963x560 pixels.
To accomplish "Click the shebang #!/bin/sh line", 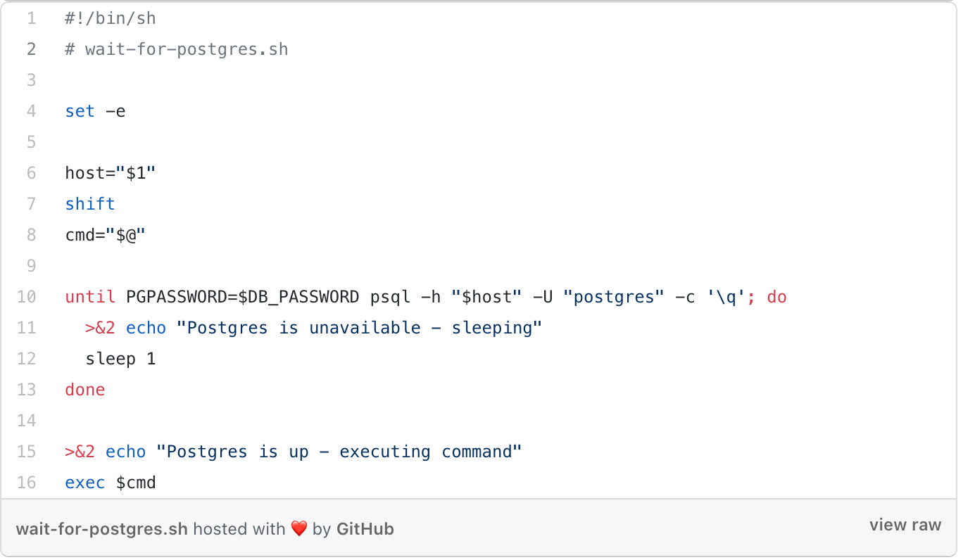I will point(111,19).
